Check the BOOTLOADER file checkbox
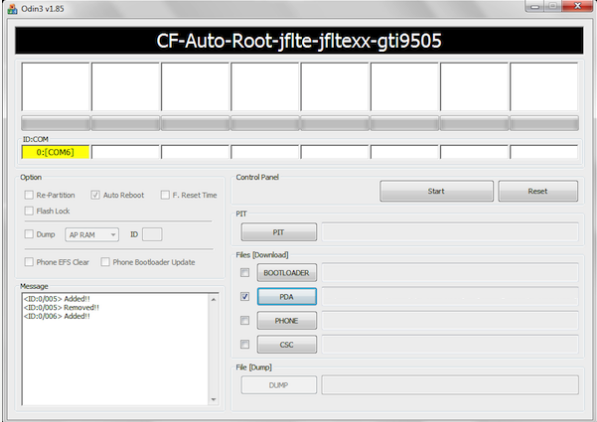597x422 pixels. (x=245, y=272)
